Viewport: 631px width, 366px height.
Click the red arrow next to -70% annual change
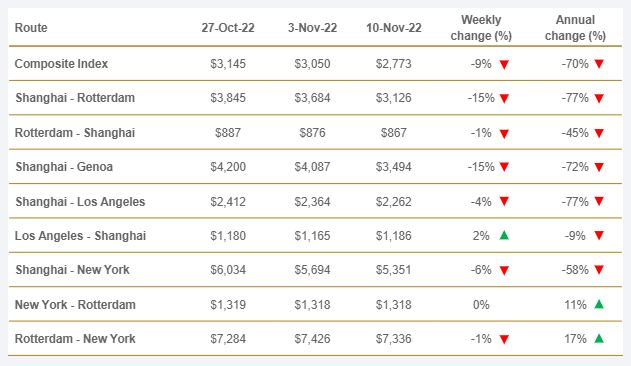599,64
